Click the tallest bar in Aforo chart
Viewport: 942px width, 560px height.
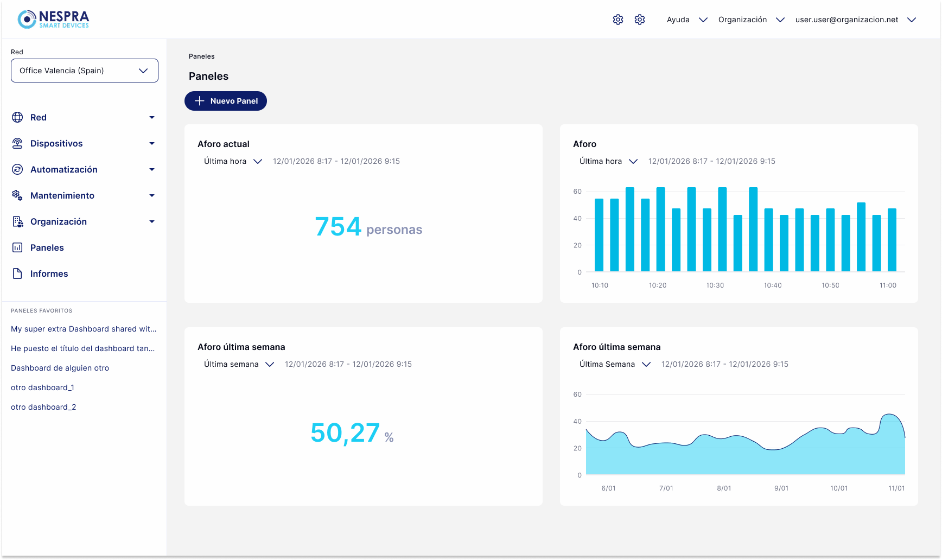[630, 229]
